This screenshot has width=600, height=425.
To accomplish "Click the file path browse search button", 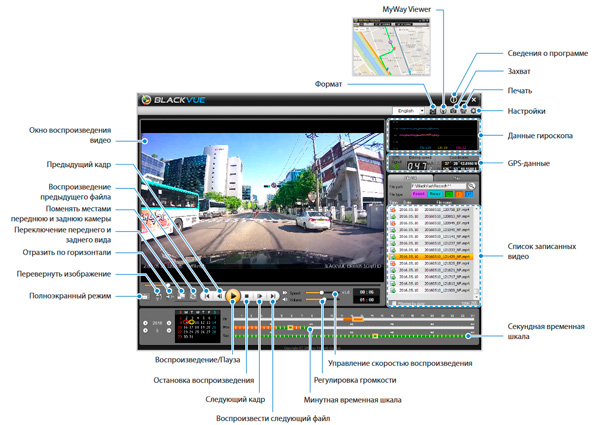I will click(470, 185).
